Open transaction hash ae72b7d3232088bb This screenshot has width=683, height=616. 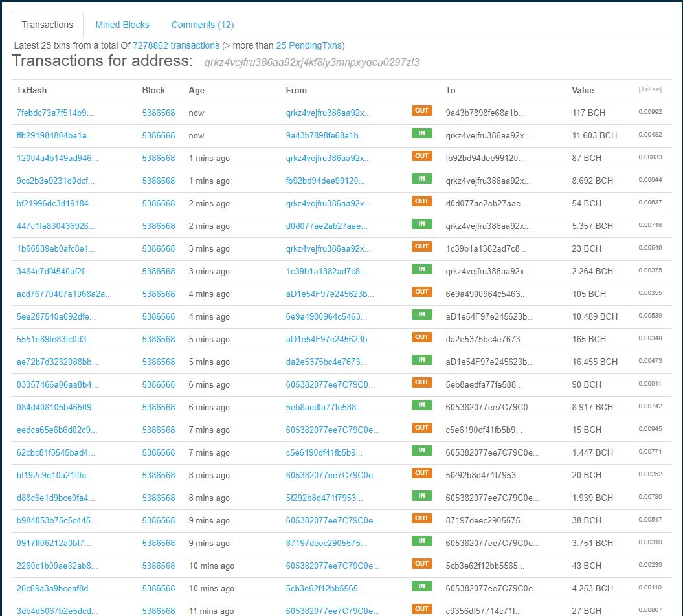(x=58, y=362)
